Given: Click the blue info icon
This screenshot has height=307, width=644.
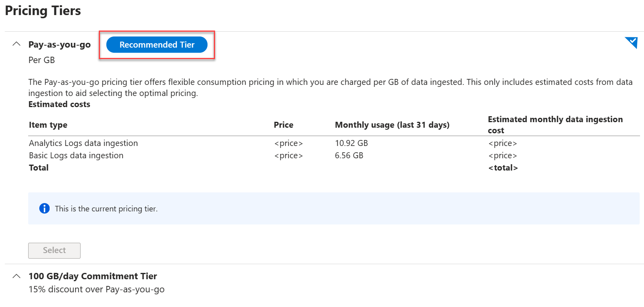Looking at the screenshot, I should [x=44, y=208].
